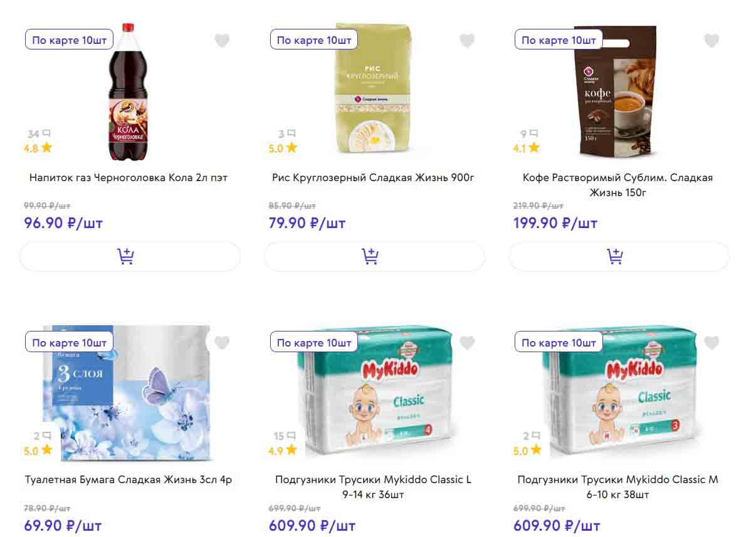Open Напиток газ Черноголовка Кола 2л link
The image size is (756, 537).
[129, 177]
